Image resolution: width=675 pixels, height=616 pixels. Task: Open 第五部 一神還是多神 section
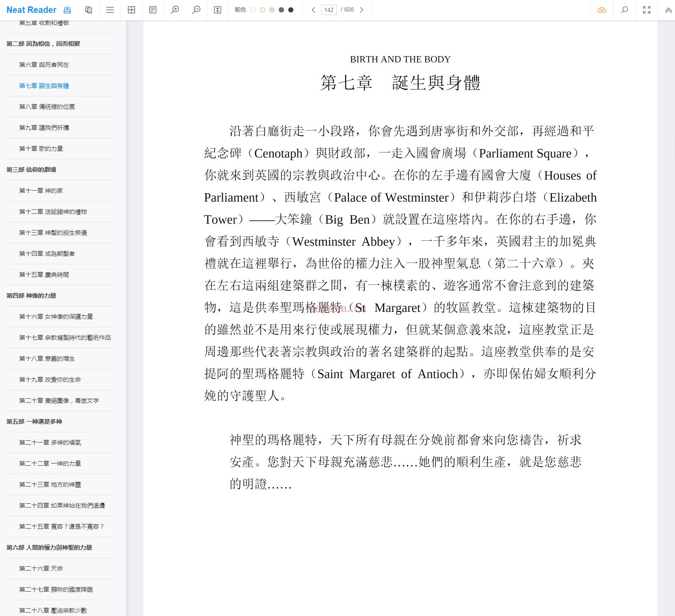pyautogui.click(x=34, y=422)
